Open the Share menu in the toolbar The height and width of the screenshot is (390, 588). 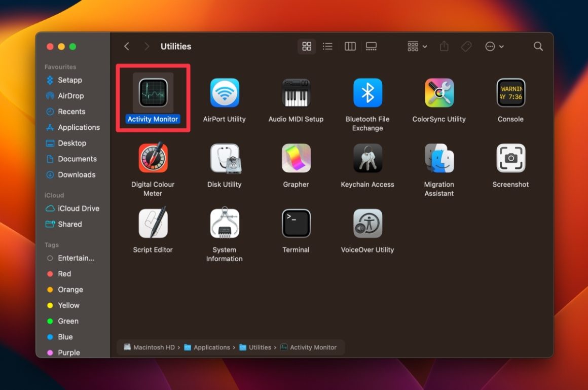444,46
